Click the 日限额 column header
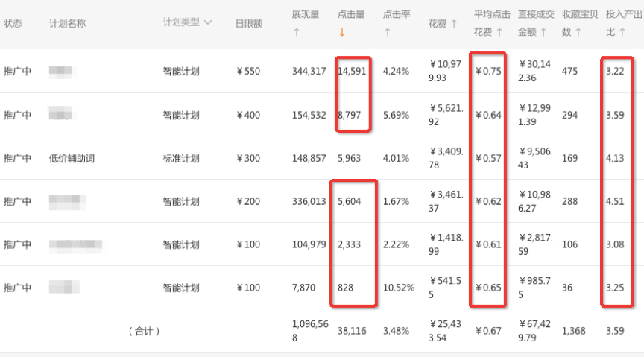644x357 pixels. [x=248, y=23]
